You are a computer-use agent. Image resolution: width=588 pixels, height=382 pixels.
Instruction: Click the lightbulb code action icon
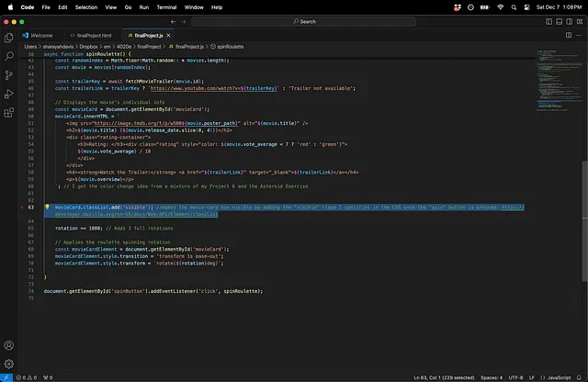click(x=47, y=208)
